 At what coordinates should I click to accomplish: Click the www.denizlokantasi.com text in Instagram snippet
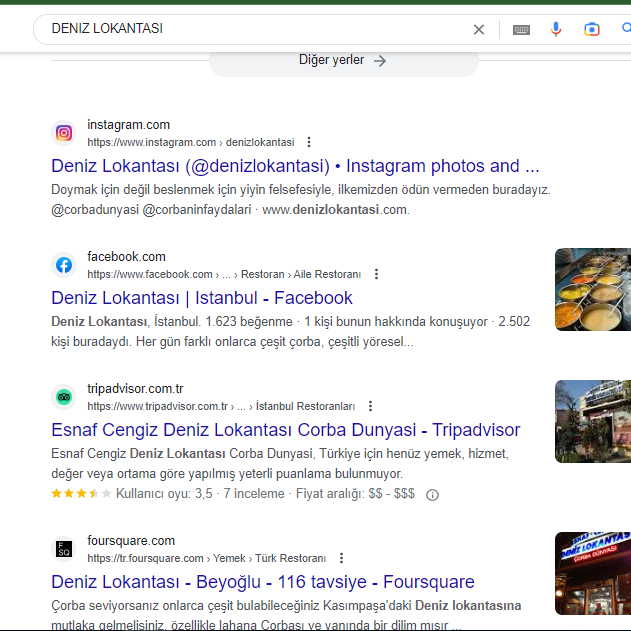pos(336,210)
